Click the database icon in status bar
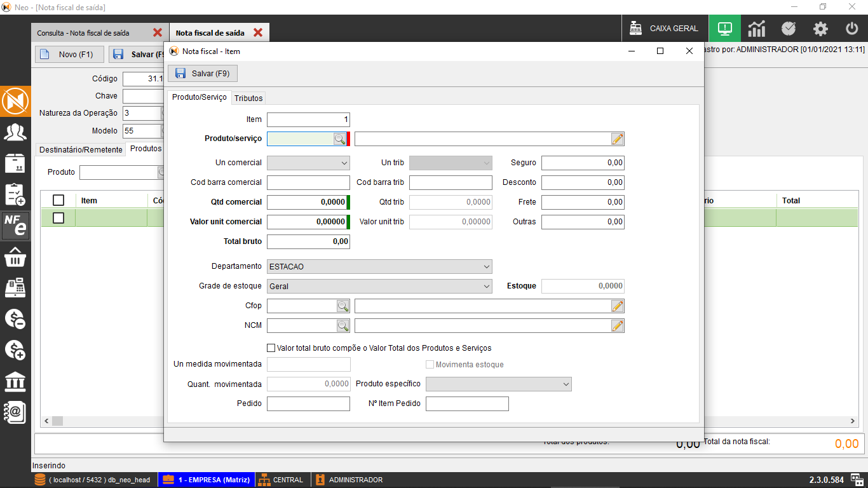 click(x=40, y=480)
